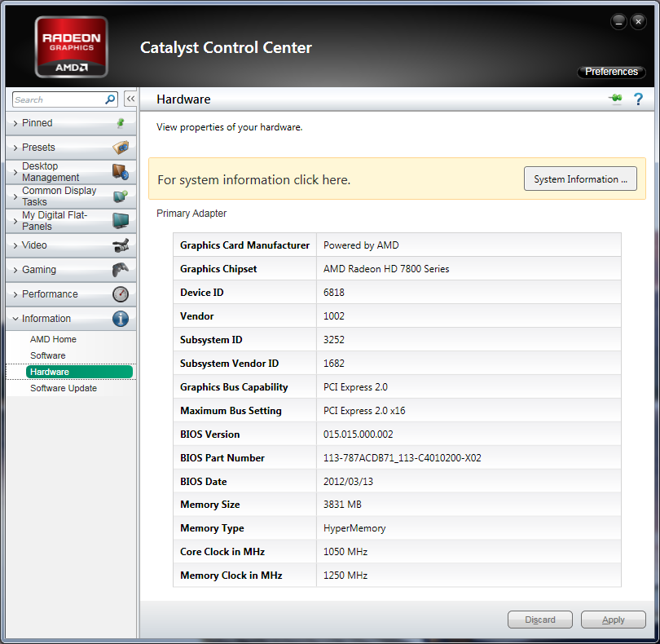Click the Desktop Management icon
The image size is (660, 644).
click(121, 172)
